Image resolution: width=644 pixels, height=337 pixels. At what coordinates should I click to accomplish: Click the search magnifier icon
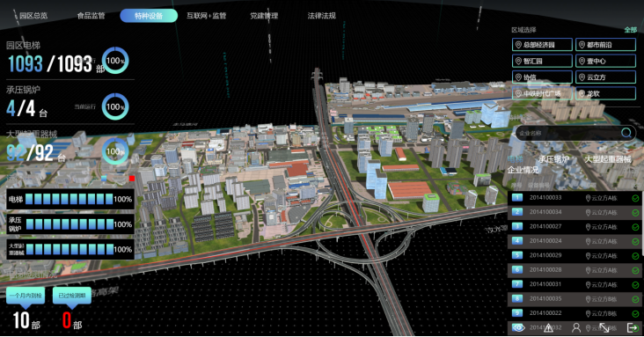coord(626,132)
